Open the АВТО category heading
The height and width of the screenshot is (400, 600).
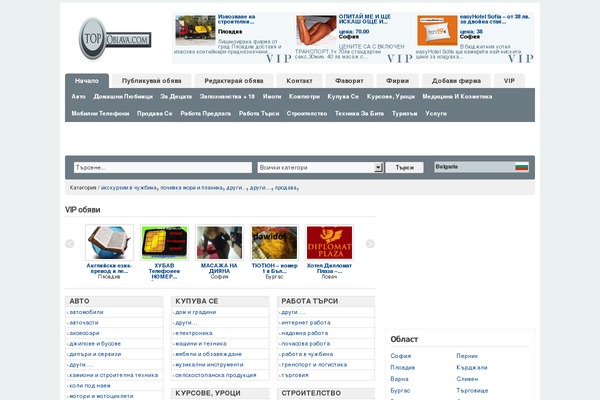pos(79,301)
